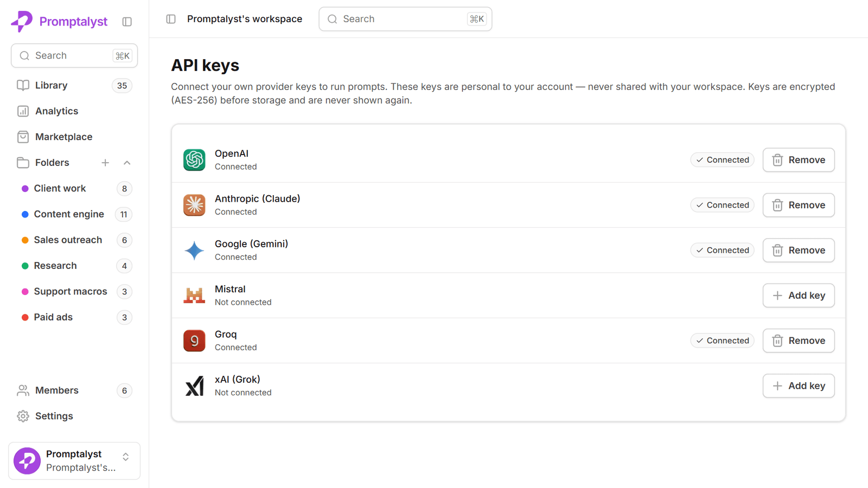Remove the OpenAI API key
The height and width of the screenshot is (488, 868).
pyautogui.click(x=799, y=160)
